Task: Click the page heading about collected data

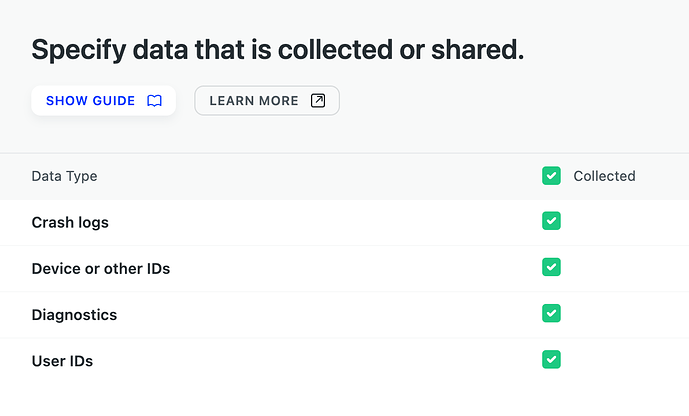Action: pyautogui.click(x=278, y=49)
